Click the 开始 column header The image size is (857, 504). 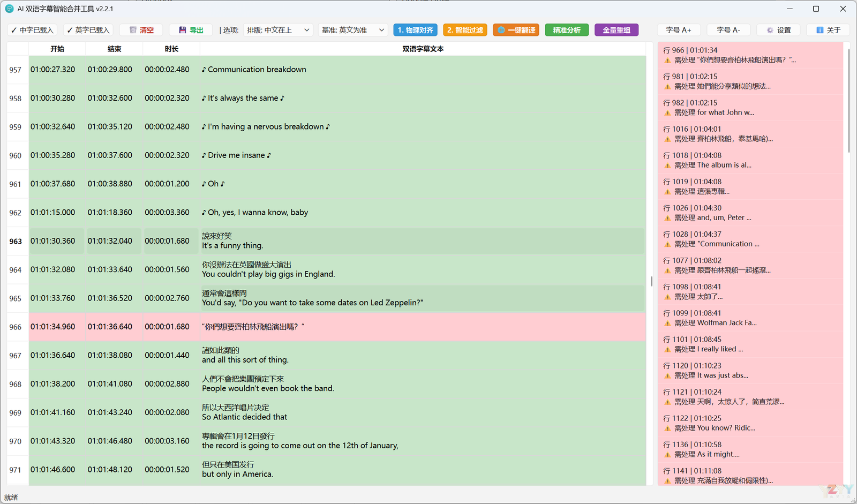57,49
